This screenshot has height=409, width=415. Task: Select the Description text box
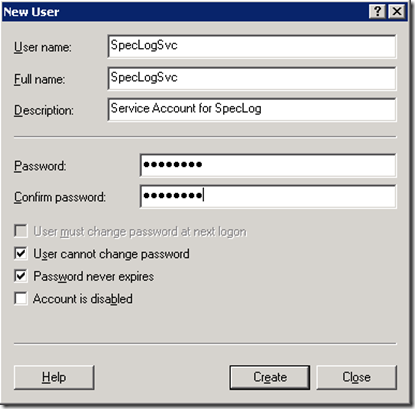252,109
